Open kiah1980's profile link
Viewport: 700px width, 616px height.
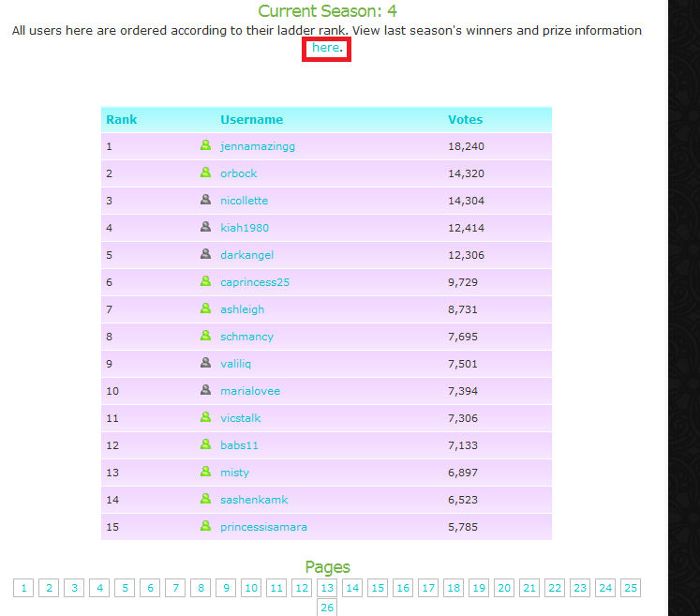(245, 228)
